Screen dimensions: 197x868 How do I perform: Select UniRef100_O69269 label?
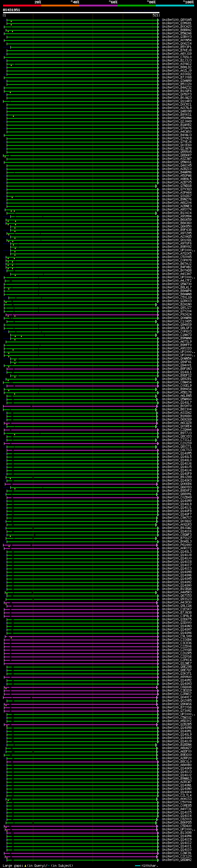(177, 419)
